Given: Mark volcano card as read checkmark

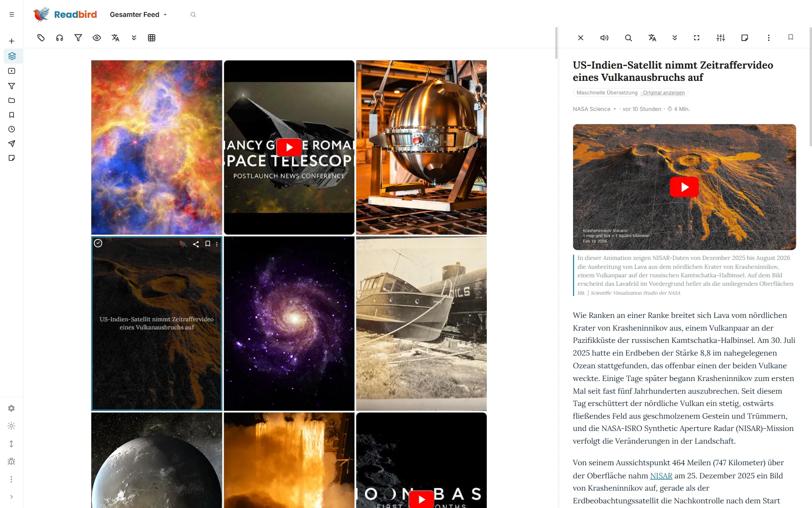Looking at the screenshot, I should pyautogui.click(x=98, y=243).
